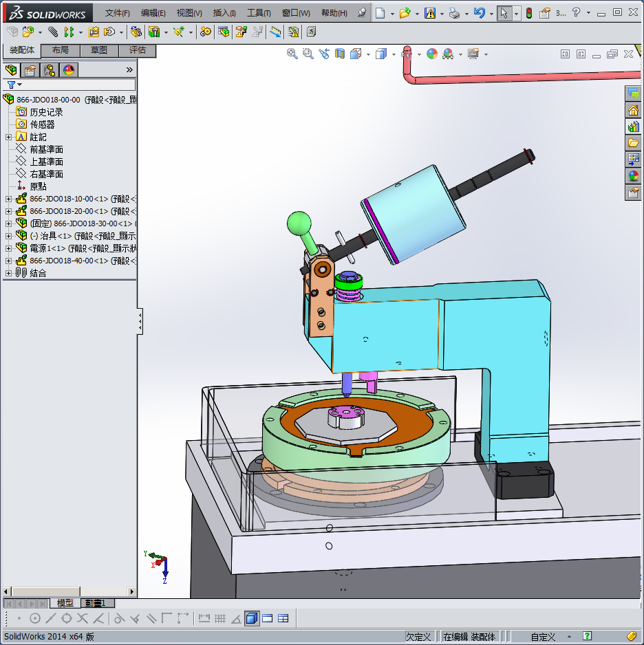Open the 帮助(H) menu
Screen dimensions: 644x645
[334, 13]
